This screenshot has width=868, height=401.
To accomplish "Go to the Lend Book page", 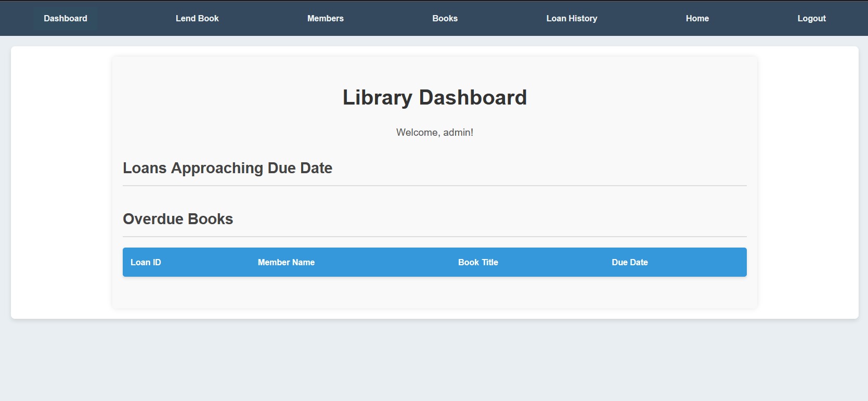I will (197, 18).
